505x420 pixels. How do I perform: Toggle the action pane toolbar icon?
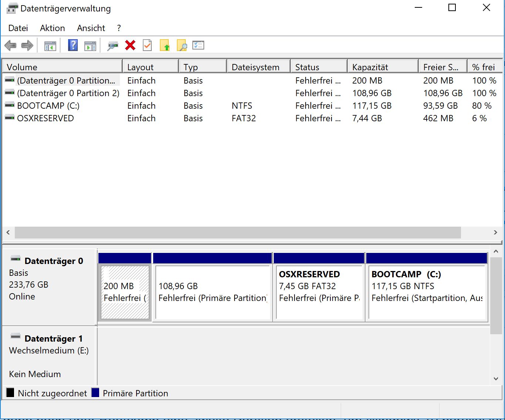pos(90,46)
